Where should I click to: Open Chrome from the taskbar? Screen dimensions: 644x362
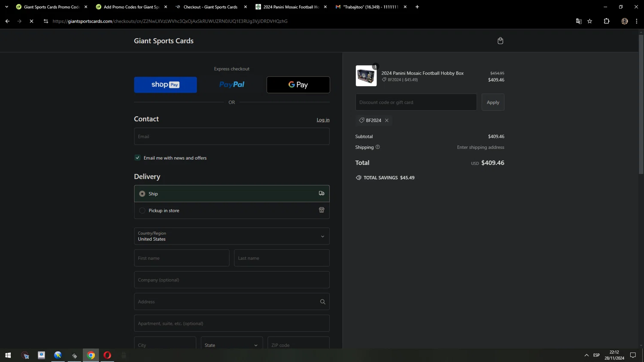coord(91,355)
